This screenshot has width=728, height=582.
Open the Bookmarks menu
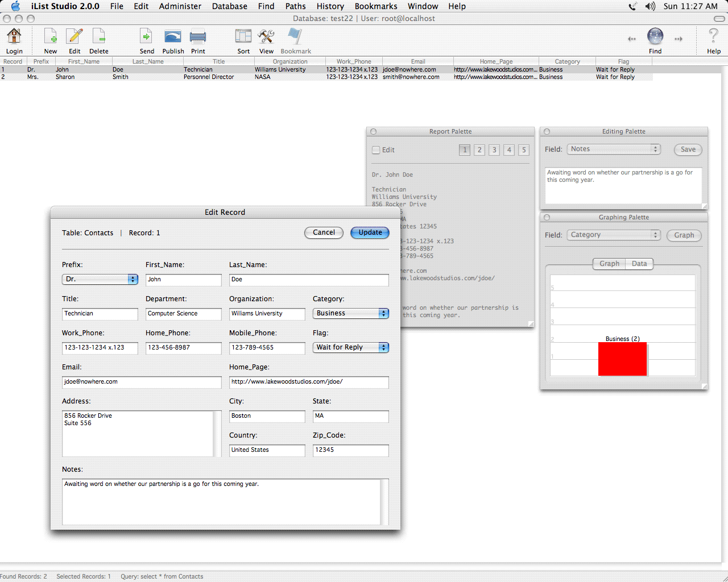pos(376,6)
